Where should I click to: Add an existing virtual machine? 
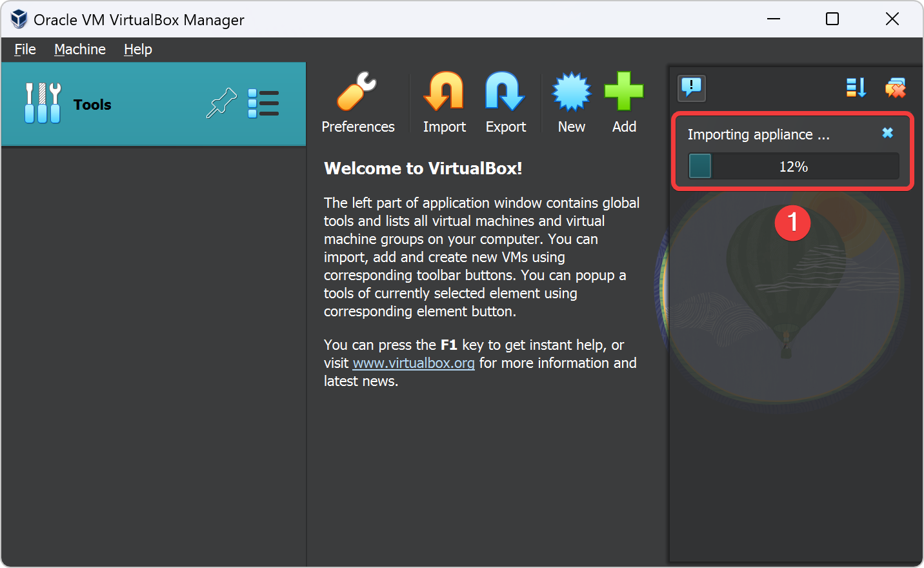click(624, 103)
